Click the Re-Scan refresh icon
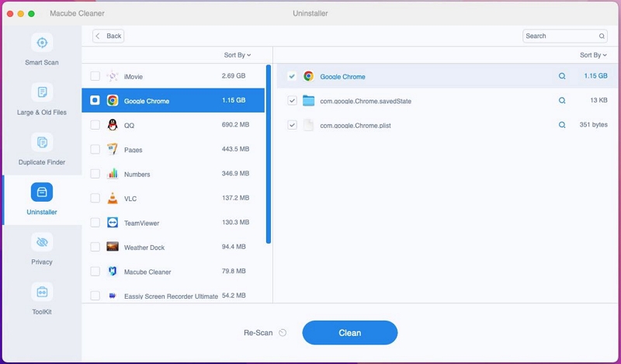This screenshot has width=621, height=364. pyautogui.click(x=283, y=333)
